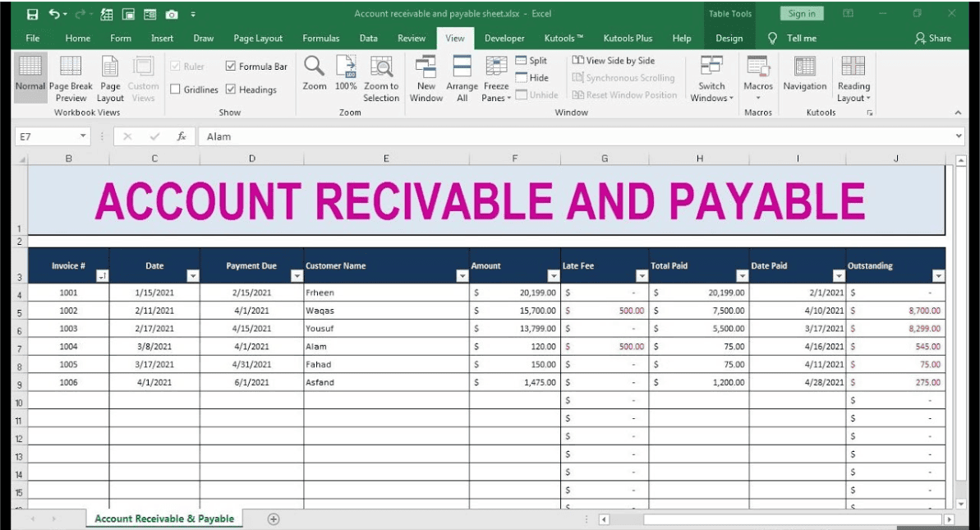
Task: Toggle the Headings checkbox
Action: click(231, 90)
